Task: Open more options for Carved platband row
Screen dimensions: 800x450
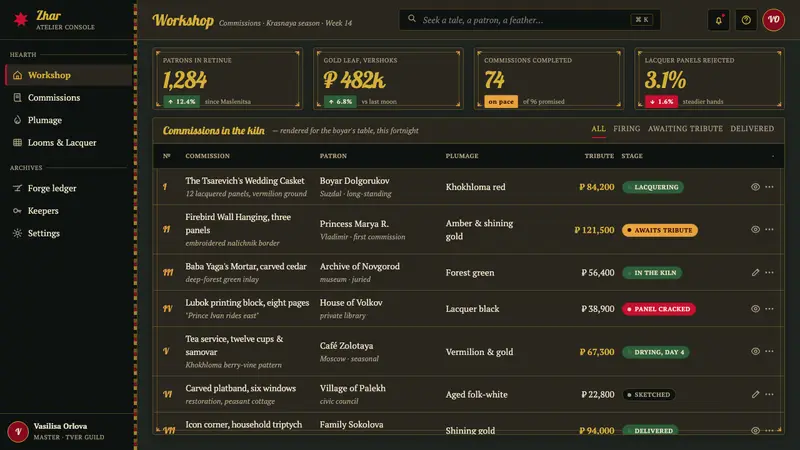Action: [769, 394]
